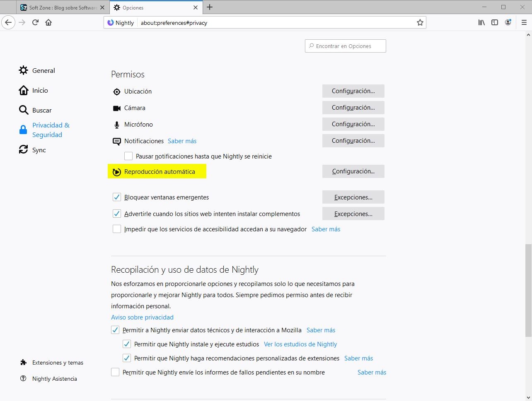Image resolution: width=532 pixels, height=401 pixels.
Task: Click the Nightly Asistencia help icon
Action: pos(23,379)
